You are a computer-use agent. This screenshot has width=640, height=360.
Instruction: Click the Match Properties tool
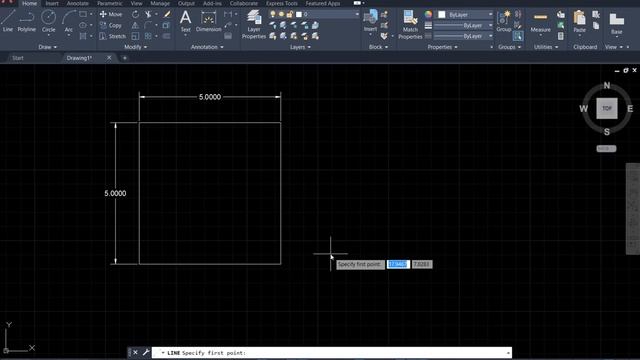click(410, 24)
